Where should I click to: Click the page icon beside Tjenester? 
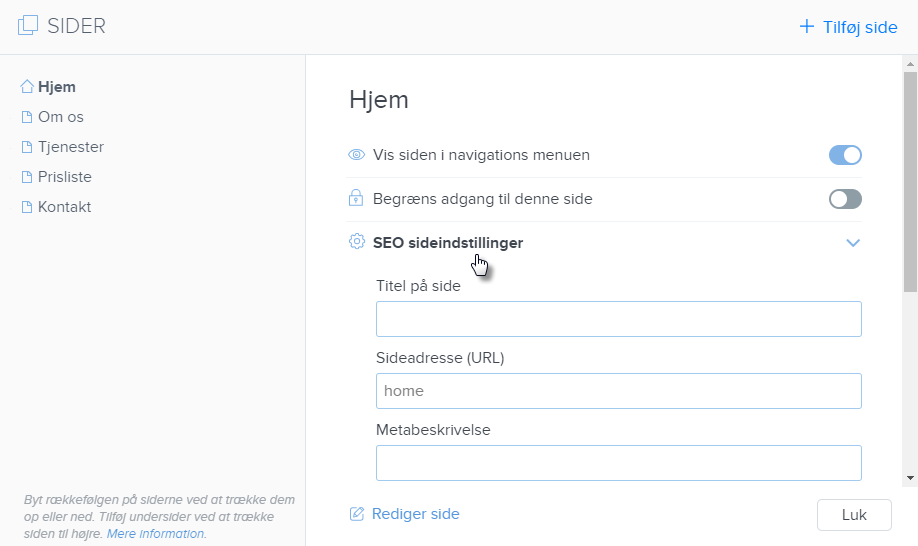point(27,147)
